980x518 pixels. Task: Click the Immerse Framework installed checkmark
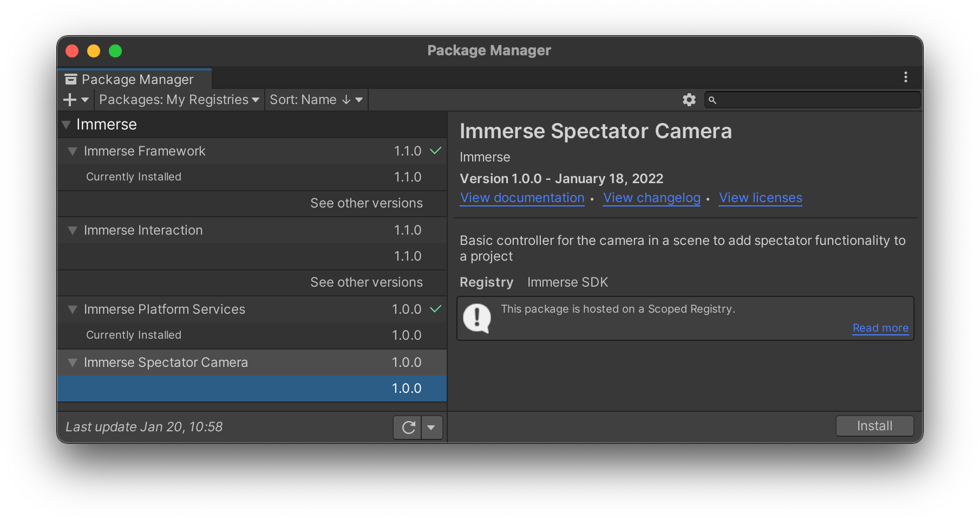(435, 151)
